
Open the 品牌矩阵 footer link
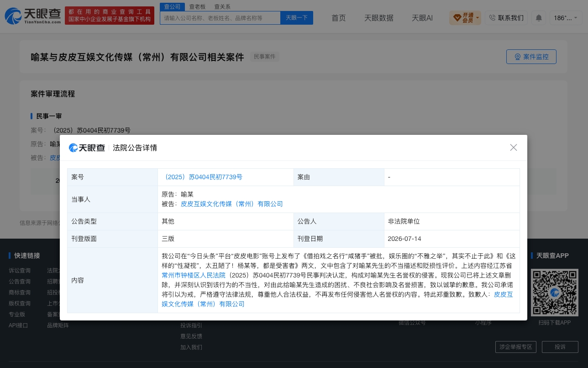click(x=58, y=325)
